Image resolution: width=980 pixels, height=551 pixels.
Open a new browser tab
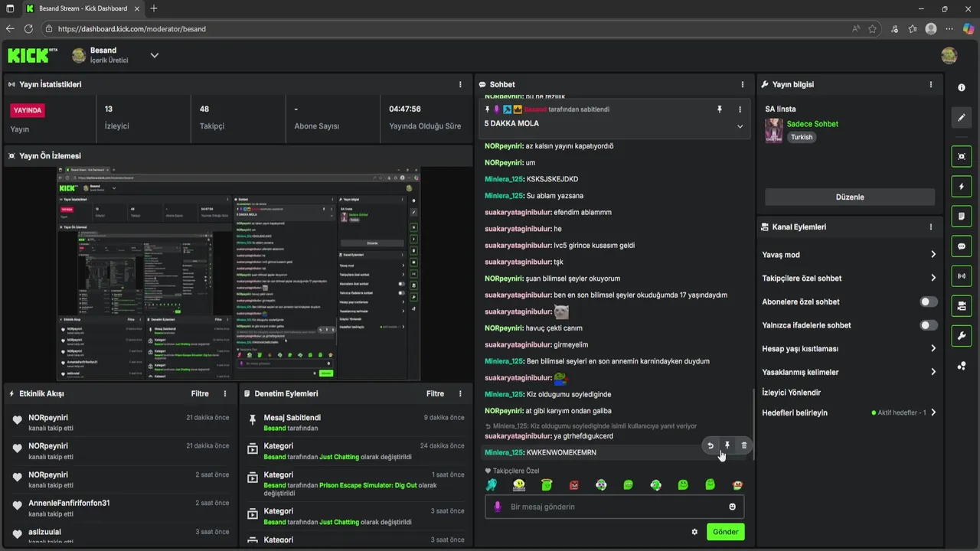(154, 8)
